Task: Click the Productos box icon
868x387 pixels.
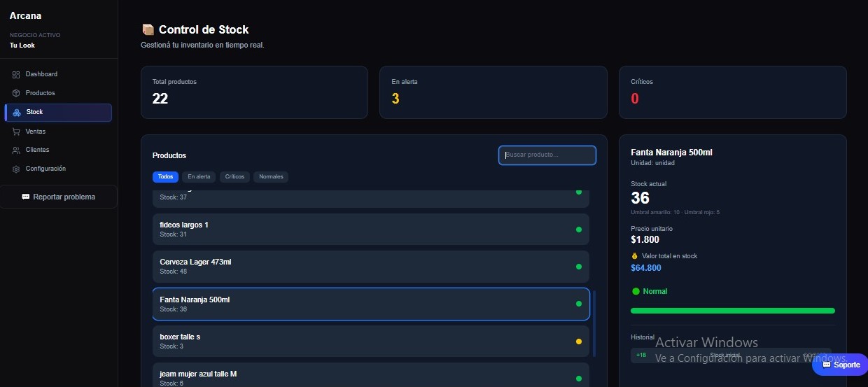Action: pos(16,93)
